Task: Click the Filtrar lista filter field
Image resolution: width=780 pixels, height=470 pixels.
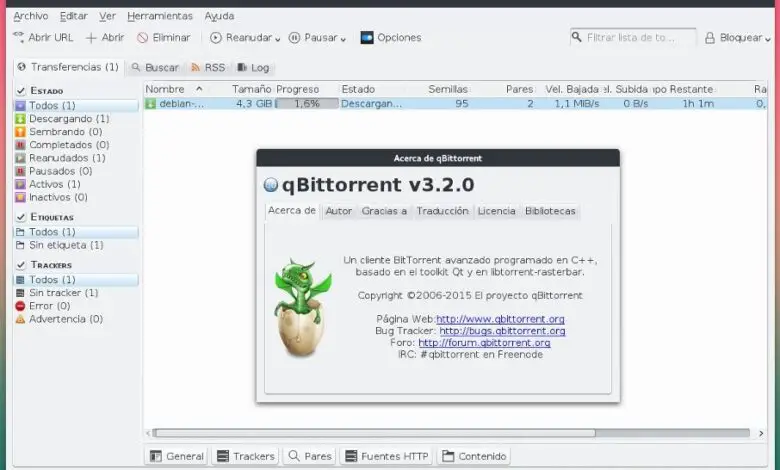Action: (x=633, y=37)
